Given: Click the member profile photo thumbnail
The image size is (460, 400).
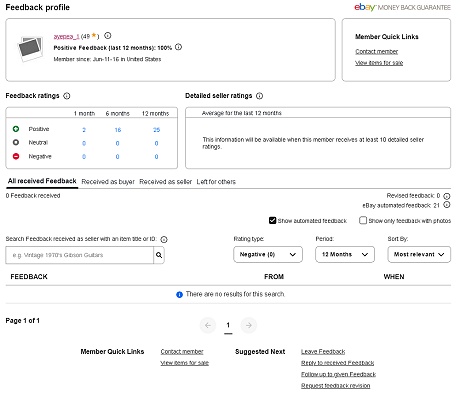Looking at the screenshot, I should pyautogui.click(x=30, y=49).
